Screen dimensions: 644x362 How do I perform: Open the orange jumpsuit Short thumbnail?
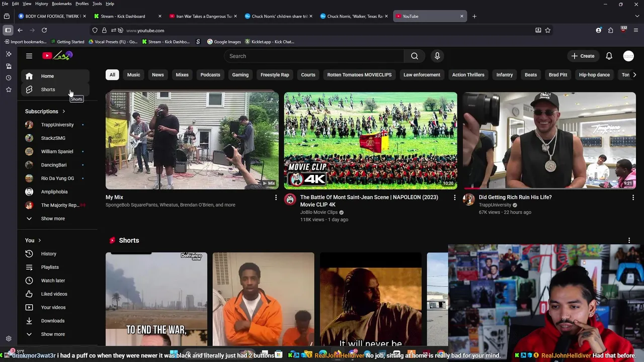coord(263,299)
